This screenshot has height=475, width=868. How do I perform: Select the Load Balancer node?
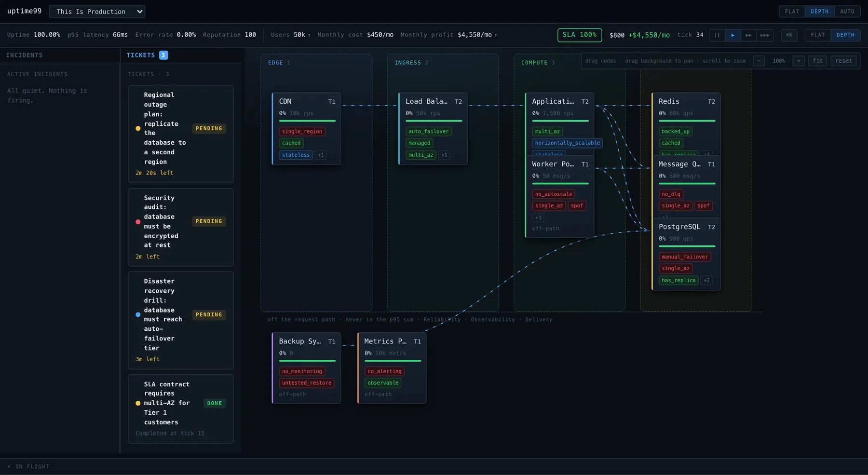tap(433, 129)
